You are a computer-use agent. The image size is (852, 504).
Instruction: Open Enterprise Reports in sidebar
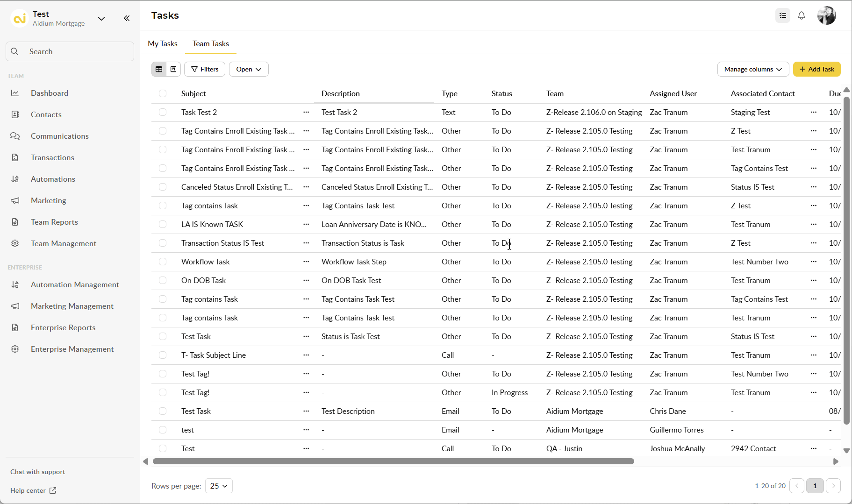(x=63, y=327)
